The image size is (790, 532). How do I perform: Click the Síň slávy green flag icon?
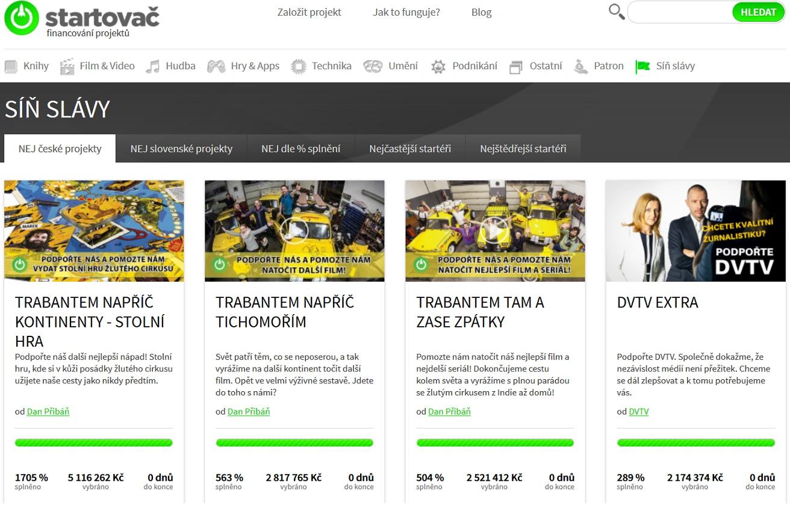[x=643, y=66]
